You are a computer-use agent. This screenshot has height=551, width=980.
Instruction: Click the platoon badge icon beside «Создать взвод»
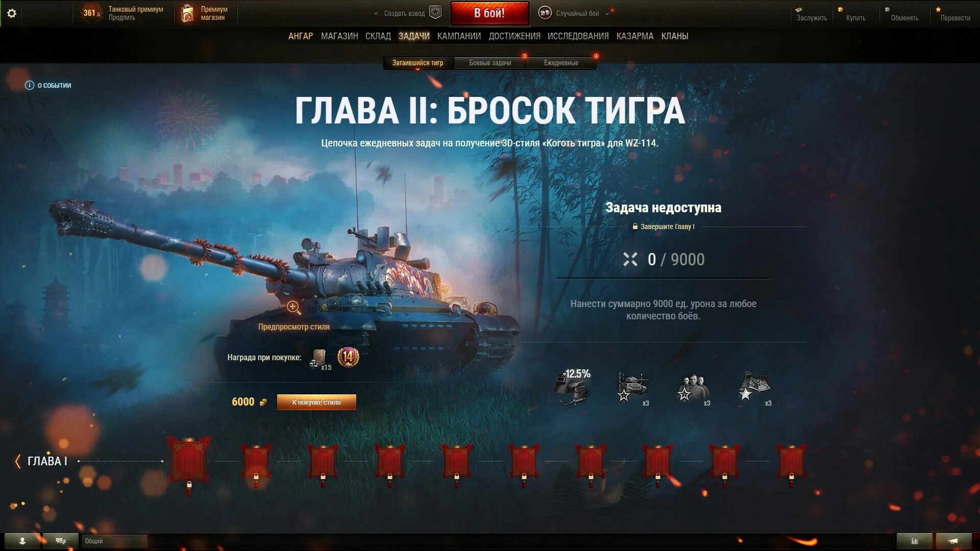435,13
